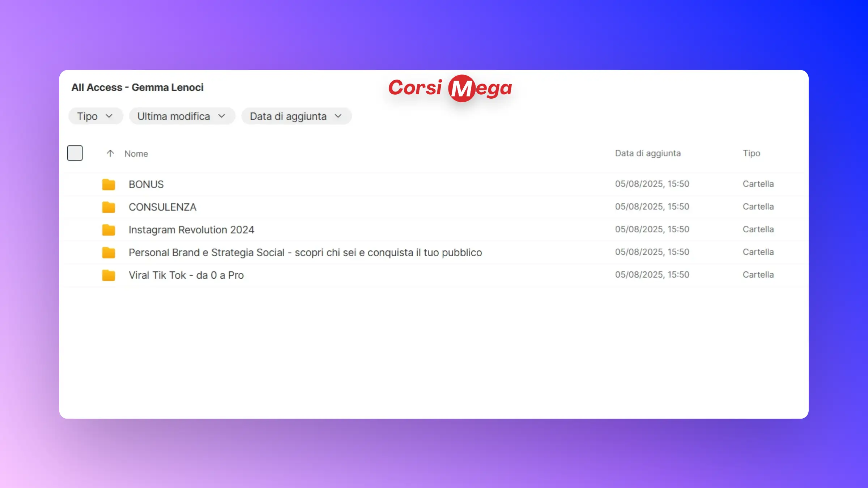Click the CONSULENZA folder icon
The height and width of the screenshot is (488, 868).
click(x=108, y=207)
